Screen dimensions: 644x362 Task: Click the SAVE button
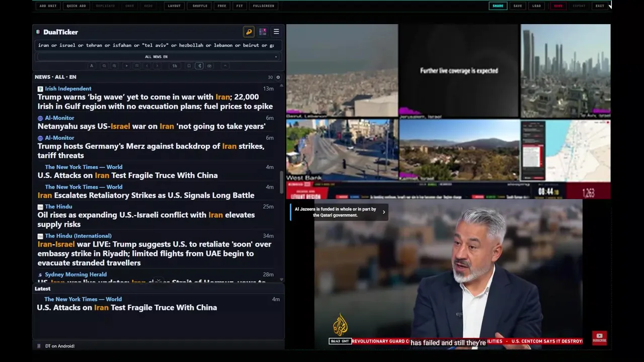(518, 6)
